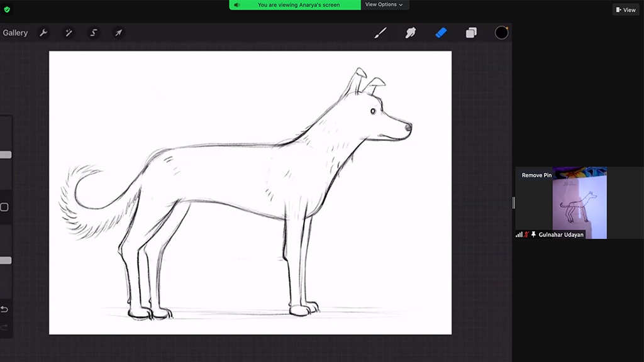Open the Adjustments magic wand menu
644x362 pixels.
pos(69,33)
